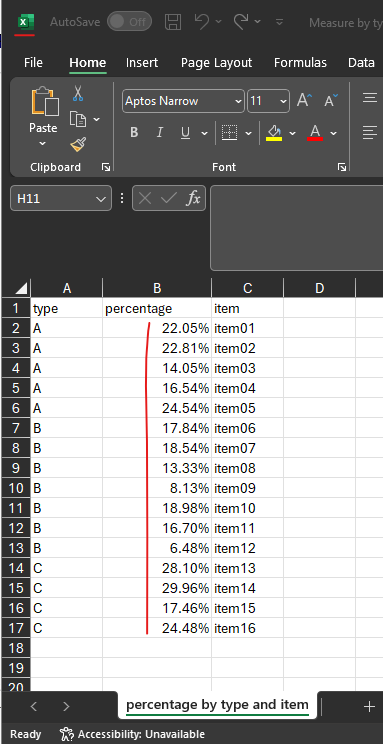Open Fill Color palette dropdown arrow
Viewport: 383px width, 744px height.
coord(292,133)
